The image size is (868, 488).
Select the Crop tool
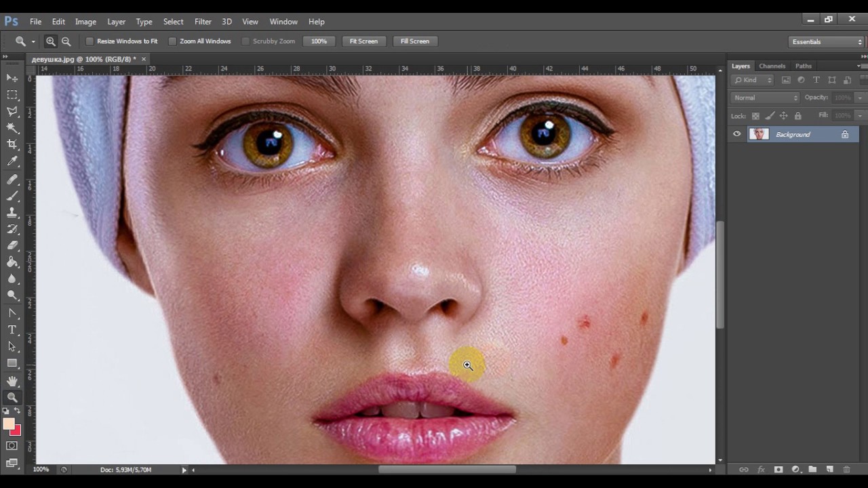(x=12, y=144)
